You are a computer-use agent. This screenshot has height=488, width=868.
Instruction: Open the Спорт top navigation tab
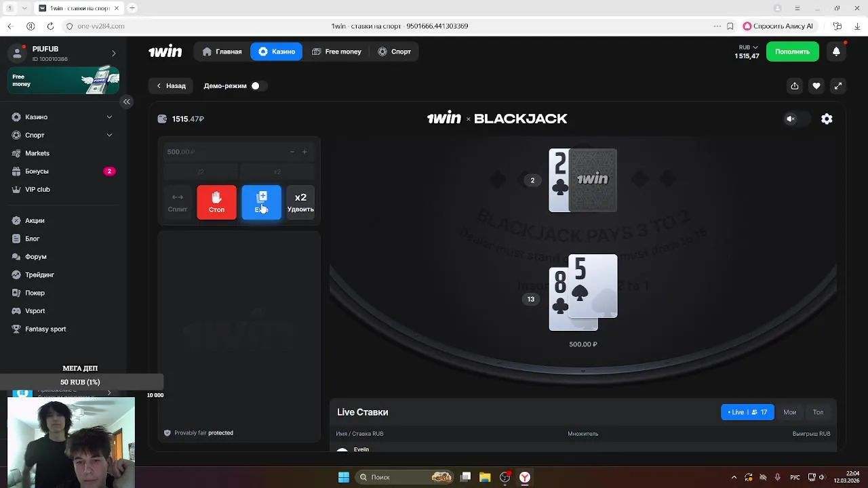[x=395, y=52]
